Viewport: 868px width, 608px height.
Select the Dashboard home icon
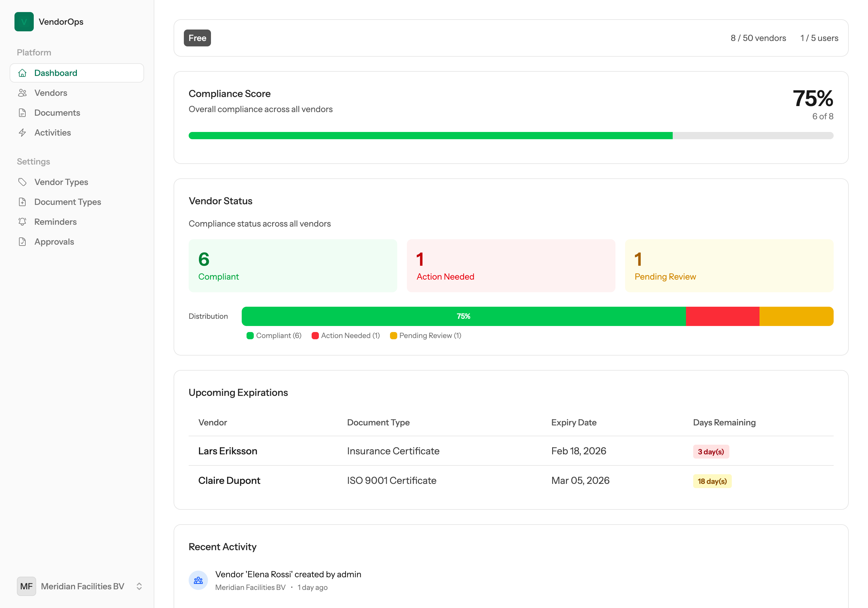pyautogui.click(x=23, y=73)
